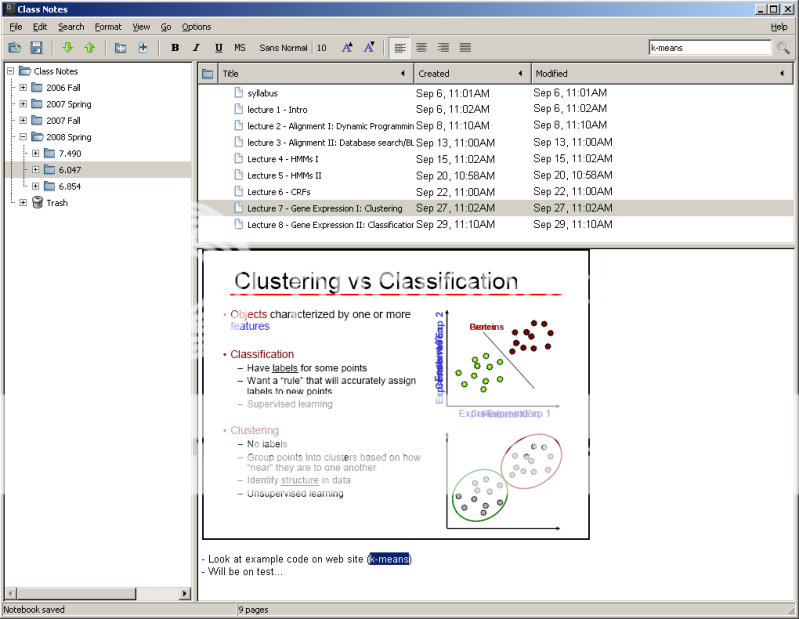This screenshot has height=619, width=799.
Task: Open the Format menu
Action: (x=108, y=27)
